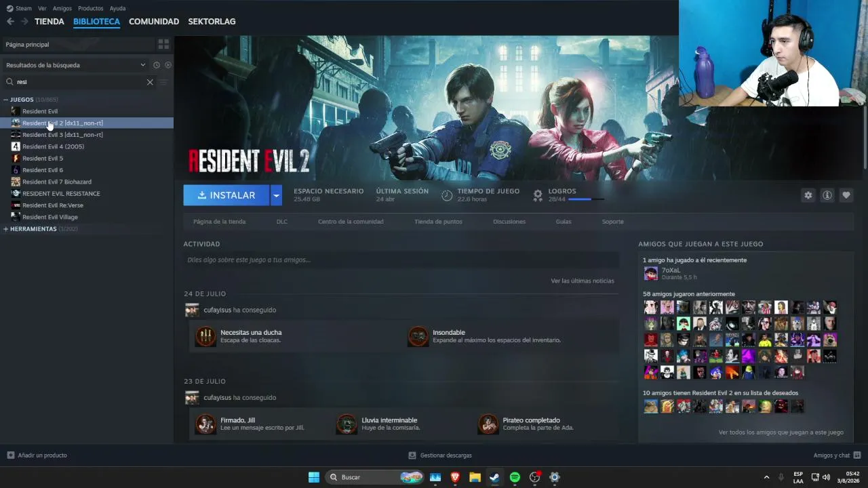Image resolution: width=868 pixels, height=488 pixels.
Task: Go to the TIENDA tab
Action: point(50,22)
